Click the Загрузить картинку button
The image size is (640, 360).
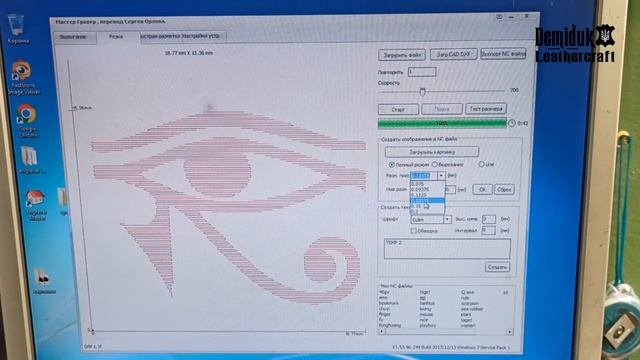432,152
